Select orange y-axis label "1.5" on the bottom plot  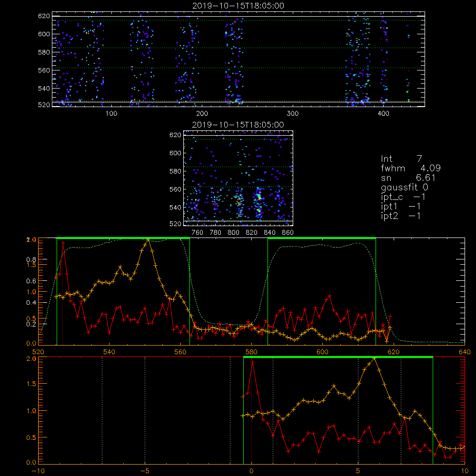click(x=31, y=384)
